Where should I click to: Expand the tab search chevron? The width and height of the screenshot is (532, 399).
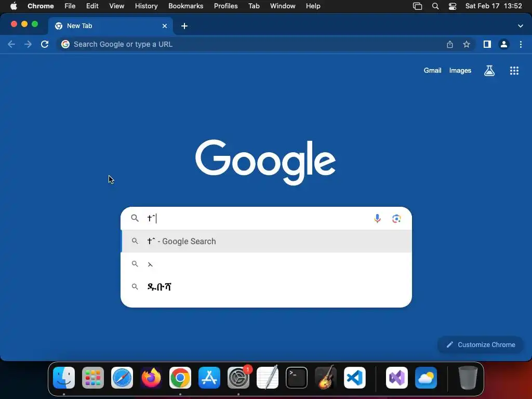click(x=520, y=26)
